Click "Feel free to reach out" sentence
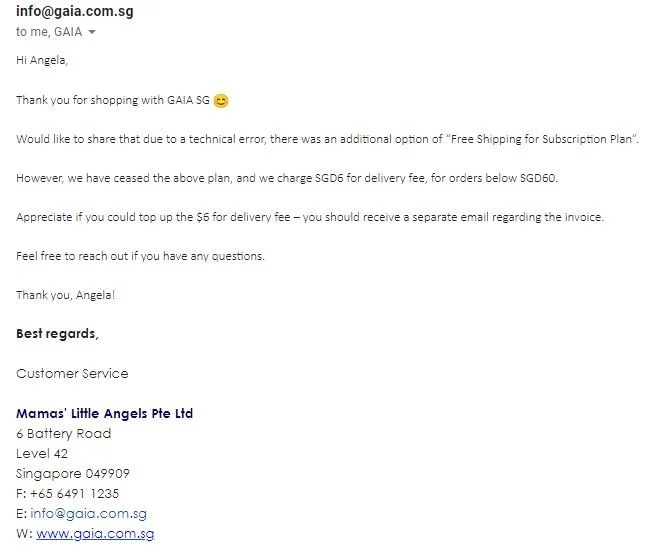The image size is (657, 558). (140, 256)
